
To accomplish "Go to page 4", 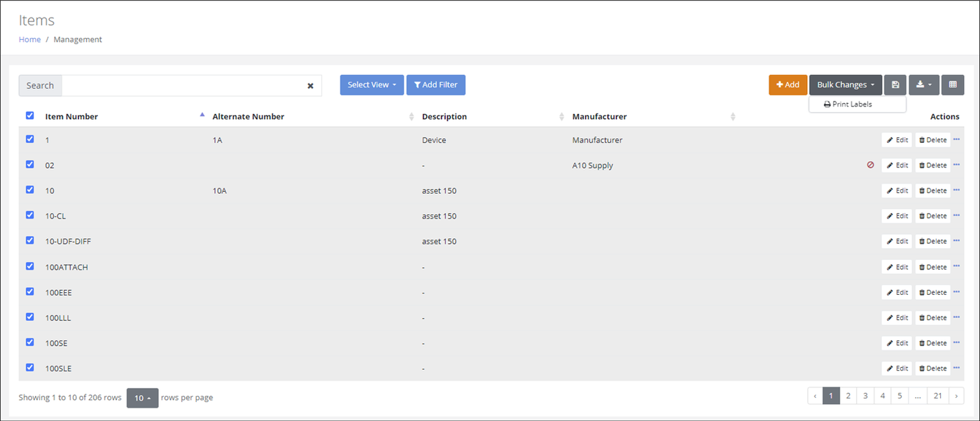I will pyautogui.click(x=883, y=396).
